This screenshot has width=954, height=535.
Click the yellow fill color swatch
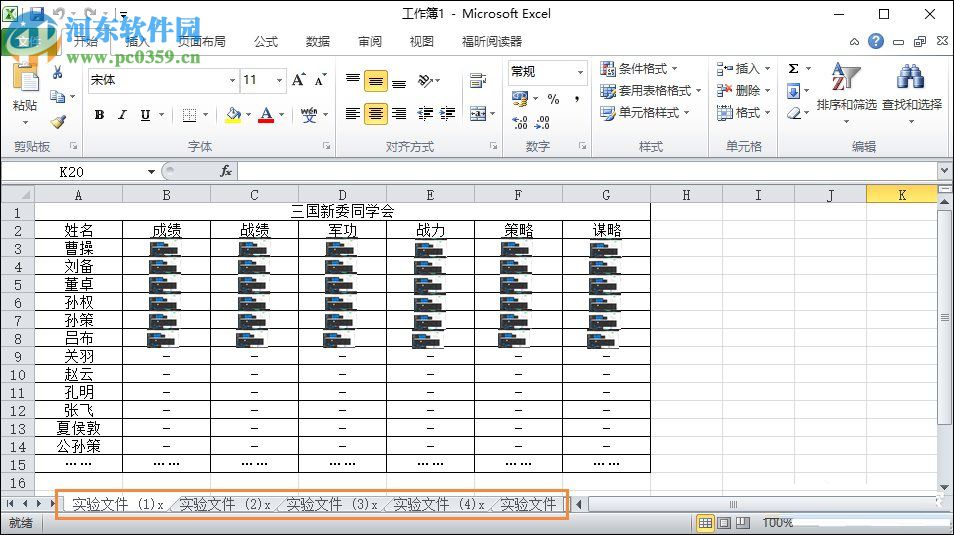[233, 115]
